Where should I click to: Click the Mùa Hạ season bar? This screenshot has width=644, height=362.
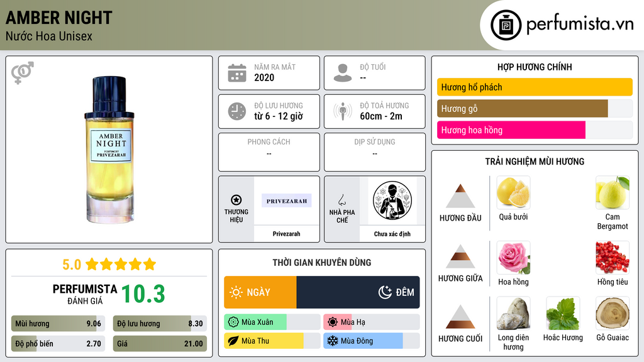(371, 322)
